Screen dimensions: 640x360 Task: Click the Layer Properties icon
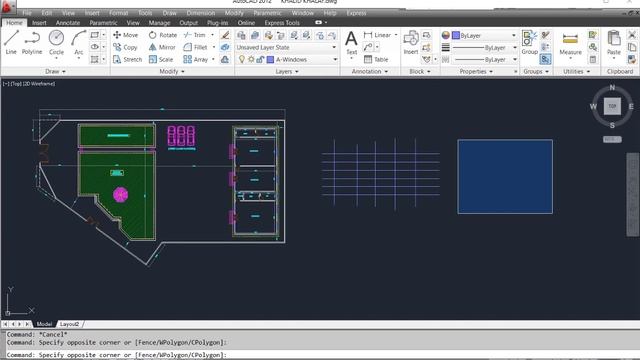pos(241,35)
